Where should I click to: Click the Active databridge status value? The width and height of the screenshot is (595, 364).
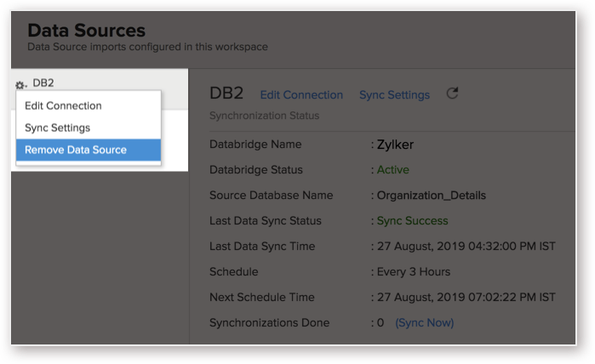click(392, 170)
